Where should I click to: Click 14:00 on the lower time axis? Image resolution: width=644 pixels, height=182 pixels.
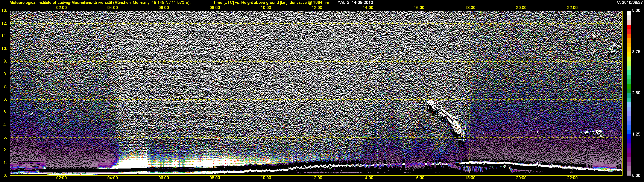pyautogui.click(x=368, y=178)
